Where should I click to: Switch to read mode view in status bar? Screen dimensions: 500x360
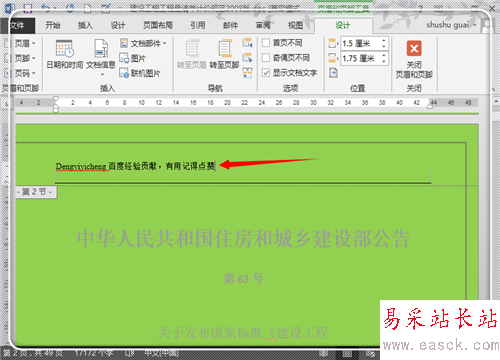(323, 353)
